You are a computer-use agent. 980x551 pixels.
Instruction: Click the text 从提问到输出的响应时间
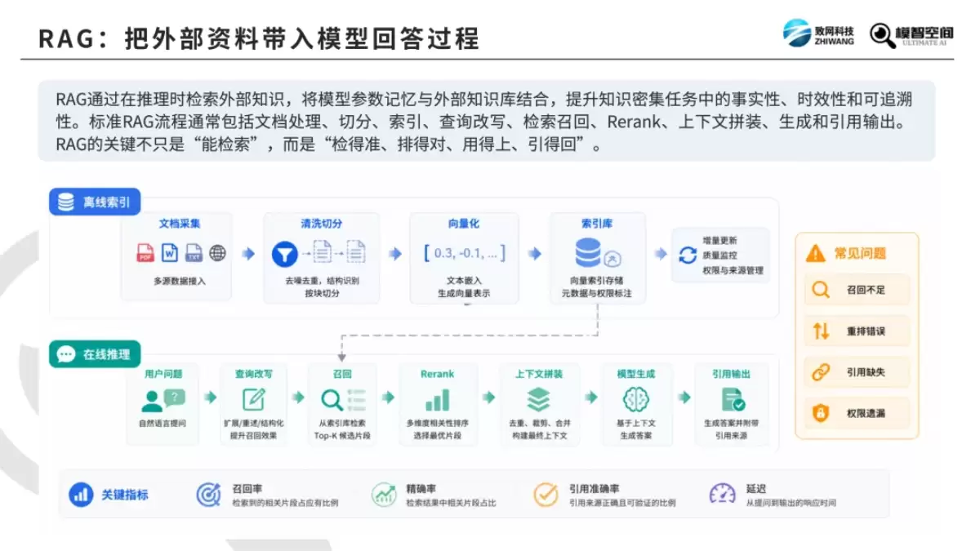tap(791, 503)
